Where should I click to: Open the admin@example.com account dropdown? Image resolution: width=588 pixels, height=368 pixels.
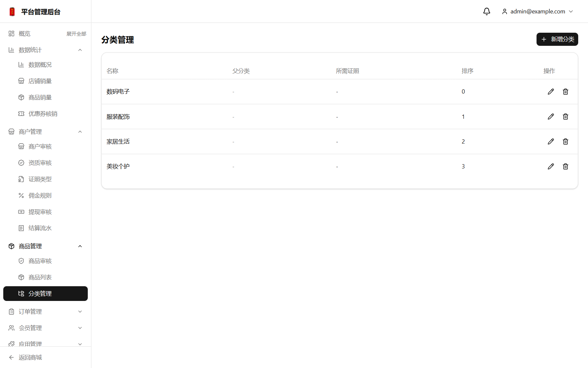[538, 11]
